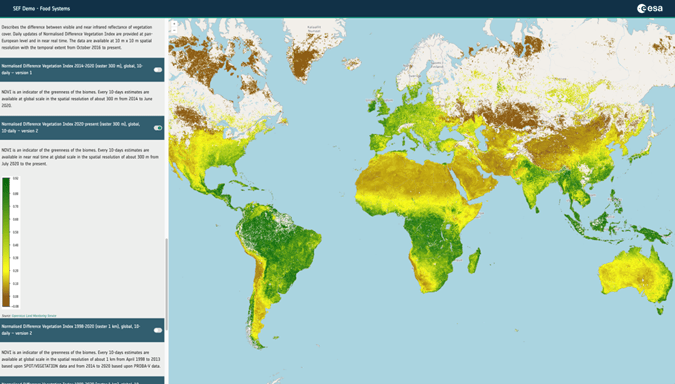675x384 pixels.
Task: Click the SEF Demo - Food Systems title
Action: click(41, 8)
